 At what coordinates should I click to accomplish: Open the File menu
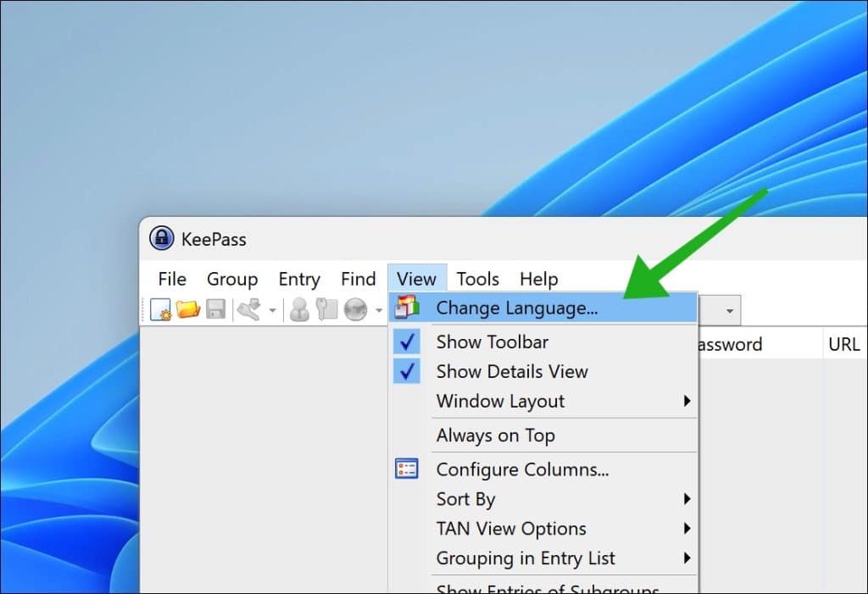tap(171, 278)
